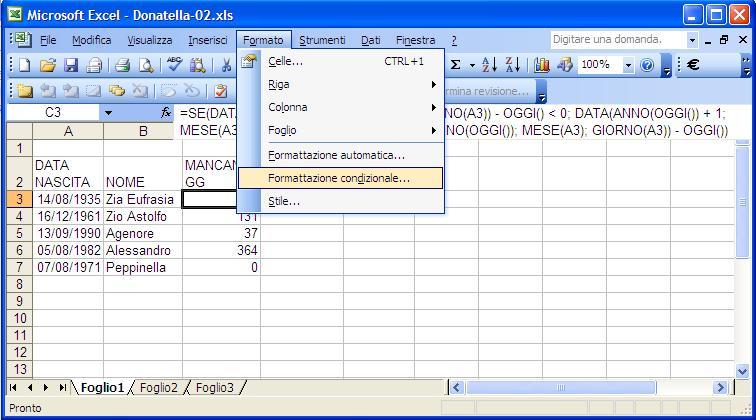Click the 'Digitare una domanda' help box
Viewport: 756px width, 420px height.
coord(616,40)
